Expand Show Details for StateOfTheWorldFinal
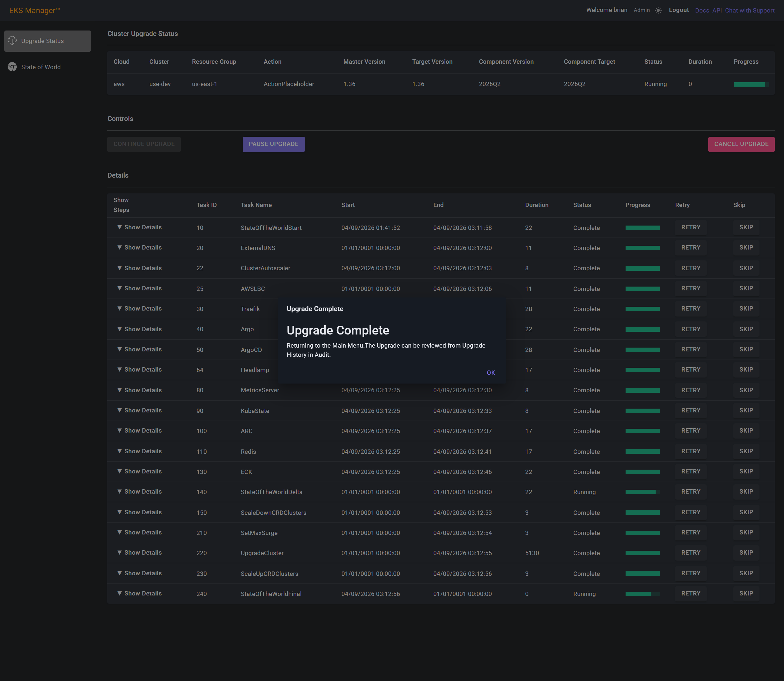The width and height of the screenshot is (784, 681). (139, 593)
